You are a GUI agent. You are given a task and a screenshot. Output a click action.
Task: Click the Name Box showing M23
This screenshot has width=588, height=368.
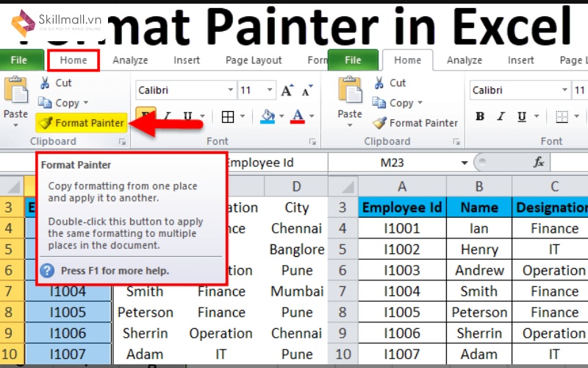392,163
